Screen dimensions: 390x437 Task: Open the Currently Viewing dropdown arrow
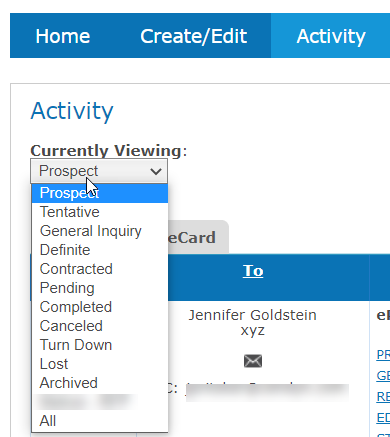pyautogui.click(x=155, y=171)
